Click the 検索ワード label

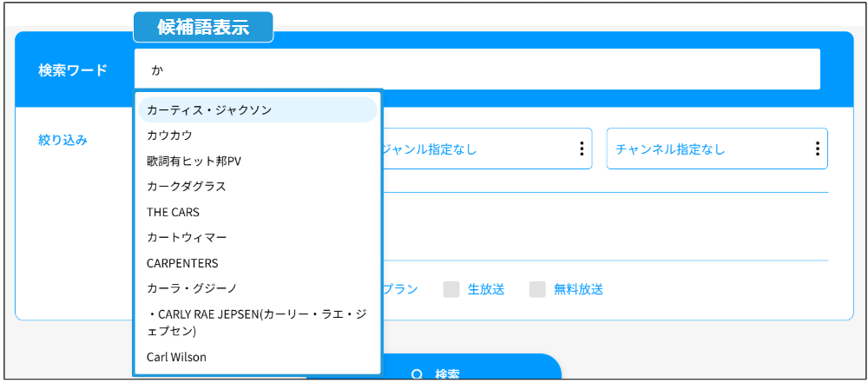(73, 70)
